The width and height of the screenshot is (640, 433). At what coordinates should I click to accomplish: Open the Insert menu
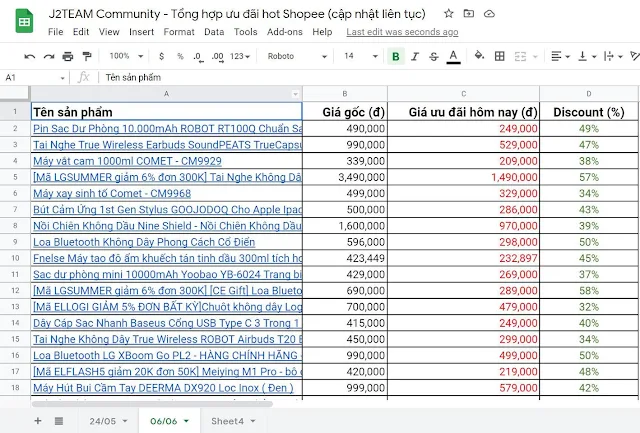click(141, 32)
